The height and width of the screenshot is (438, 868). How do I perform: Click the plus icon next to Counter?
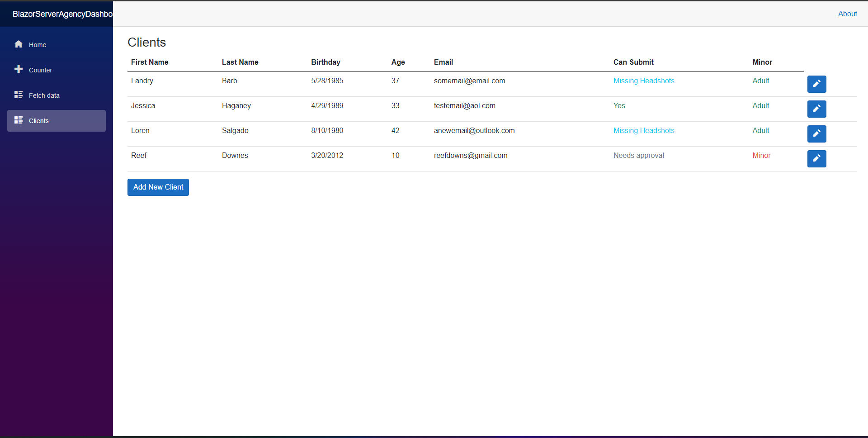[x=19, y=69]
